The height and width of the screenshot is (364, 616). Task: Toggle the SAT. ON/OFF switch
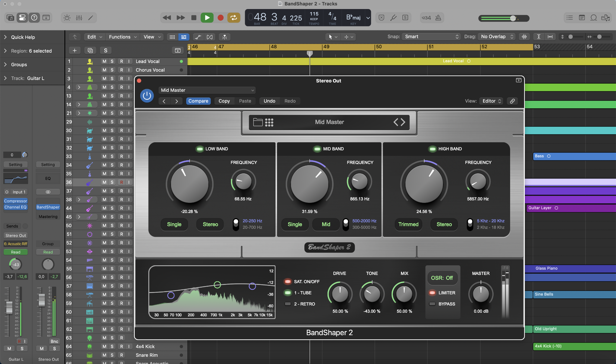point(288,282)
